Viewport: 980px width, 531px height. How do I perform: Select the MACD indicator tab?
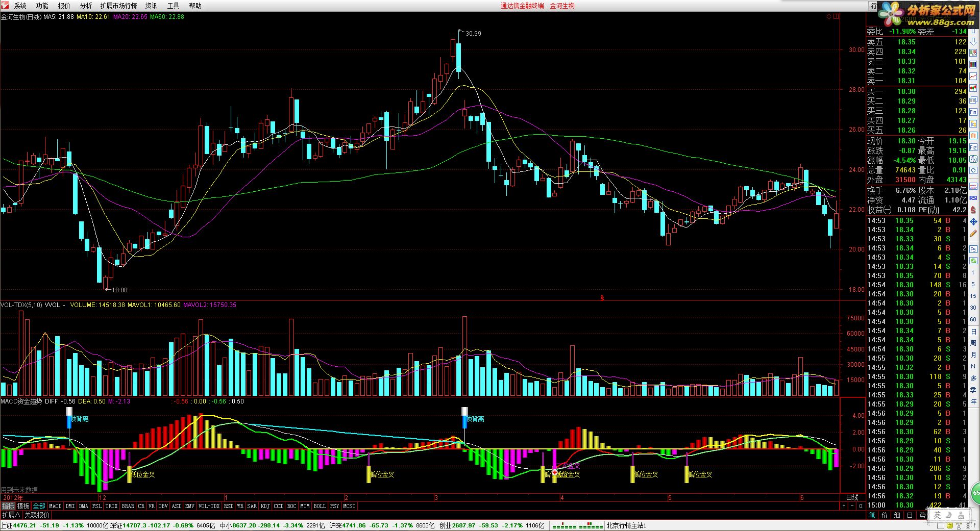pyautogui.click(x=55, y=506)
